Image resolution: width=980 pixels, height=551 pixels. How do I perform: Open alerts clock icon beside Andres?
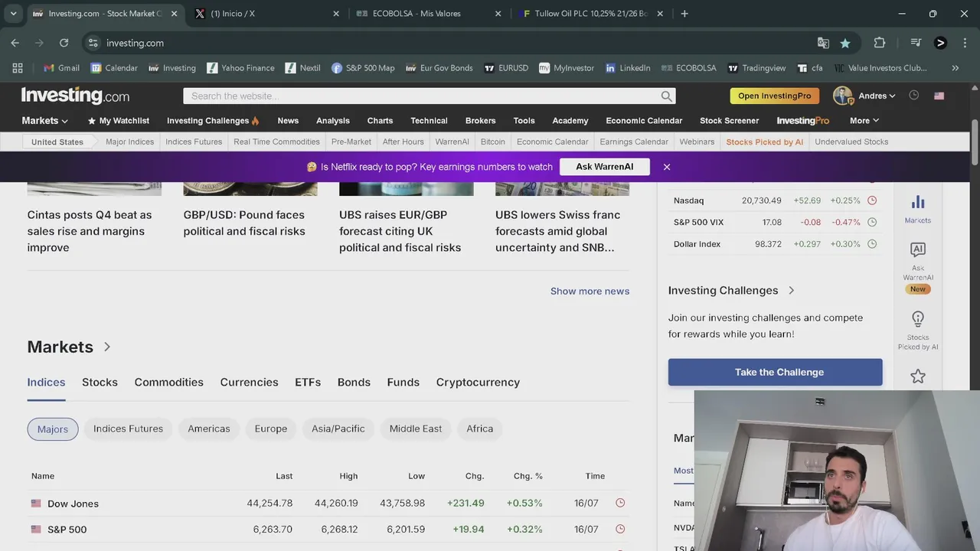[913, 96]
